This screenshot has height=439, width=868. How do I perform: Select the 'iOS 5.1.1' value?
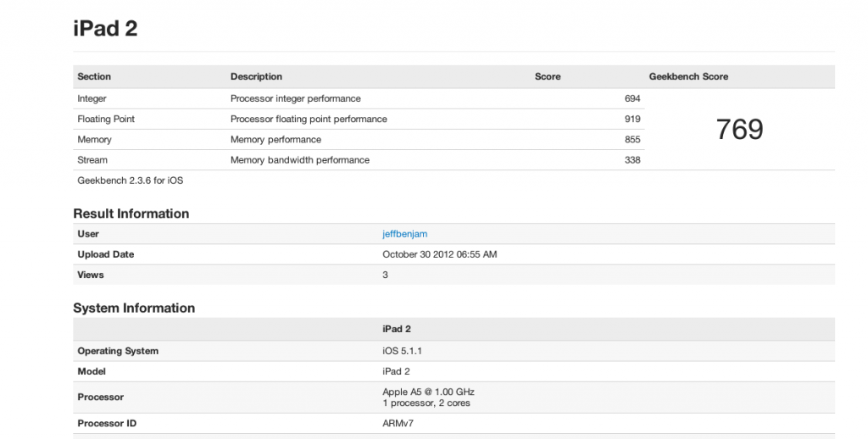pos(402,351)
